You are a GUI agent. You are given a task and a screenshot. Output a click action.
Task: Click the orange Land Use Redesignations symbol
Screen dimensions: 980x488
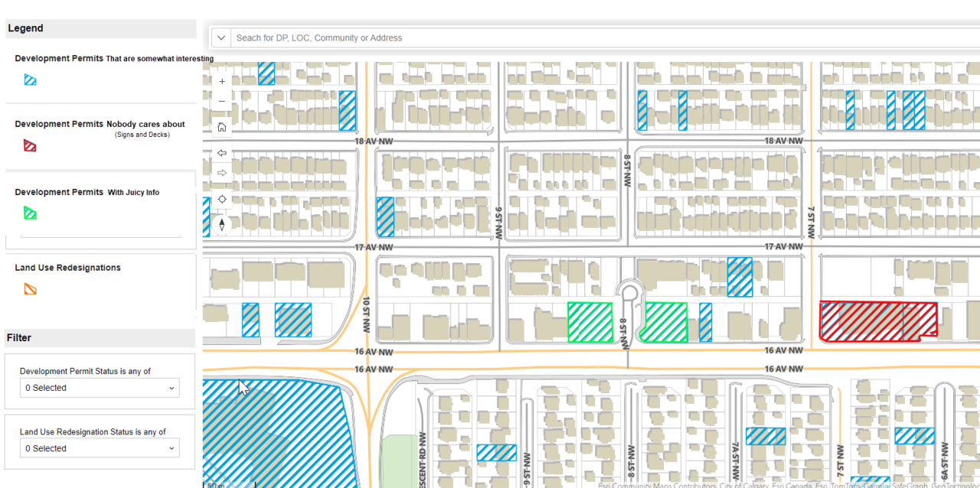point(30,289)
